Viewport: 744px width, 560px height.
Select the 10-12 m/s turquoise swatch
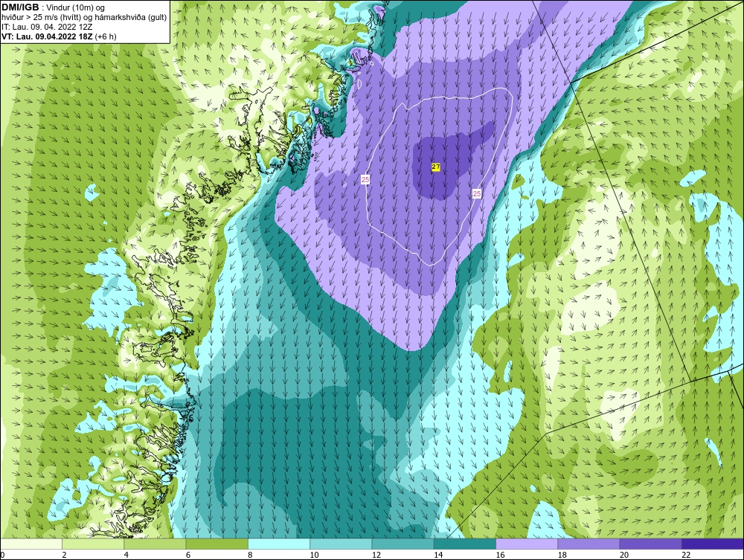(x=341, y=544)
